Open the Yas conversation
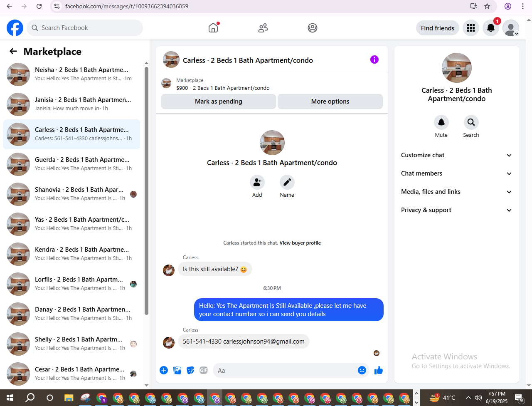This screenshot has width=532, height=406. [71, 224]
